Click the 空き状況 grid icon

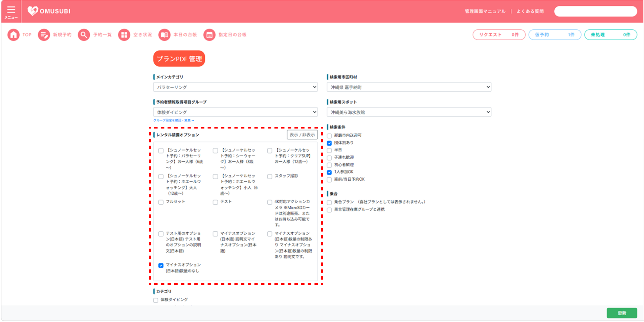click(124, 35)
